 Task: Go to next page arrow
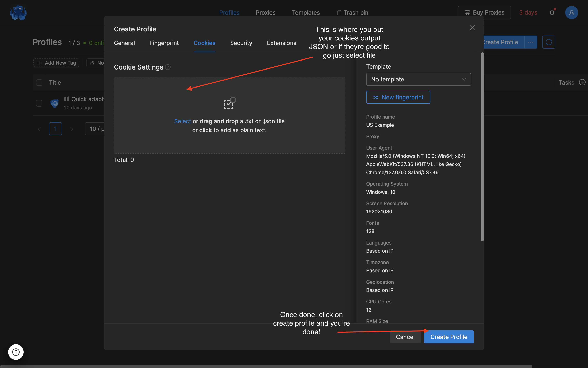72,129
